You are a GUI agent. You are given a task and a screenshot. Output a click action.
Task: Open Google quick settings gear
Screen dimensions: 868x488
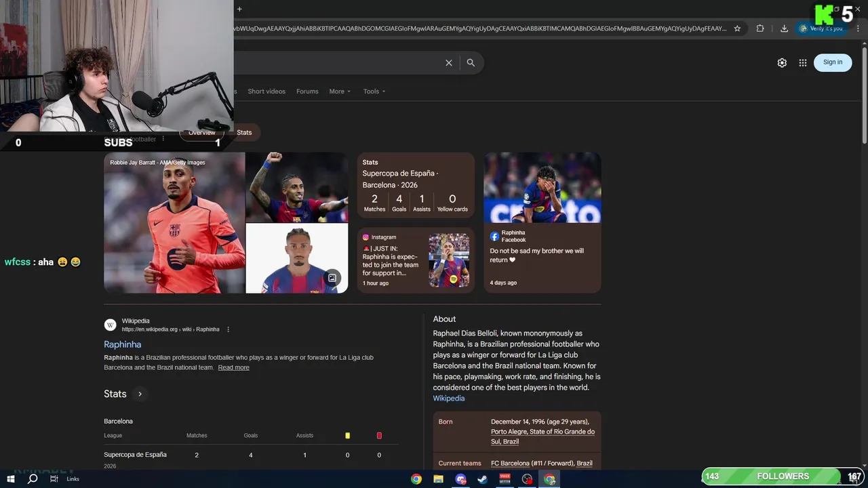(x=782, y=62)
